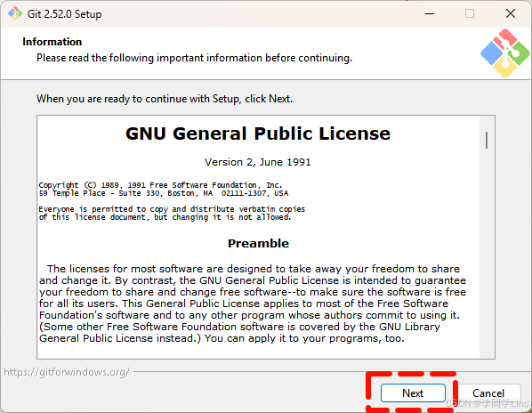532x413 pixels.
Task: Click the 'General Public License instead.)' last line
Action: pos(222,338)
